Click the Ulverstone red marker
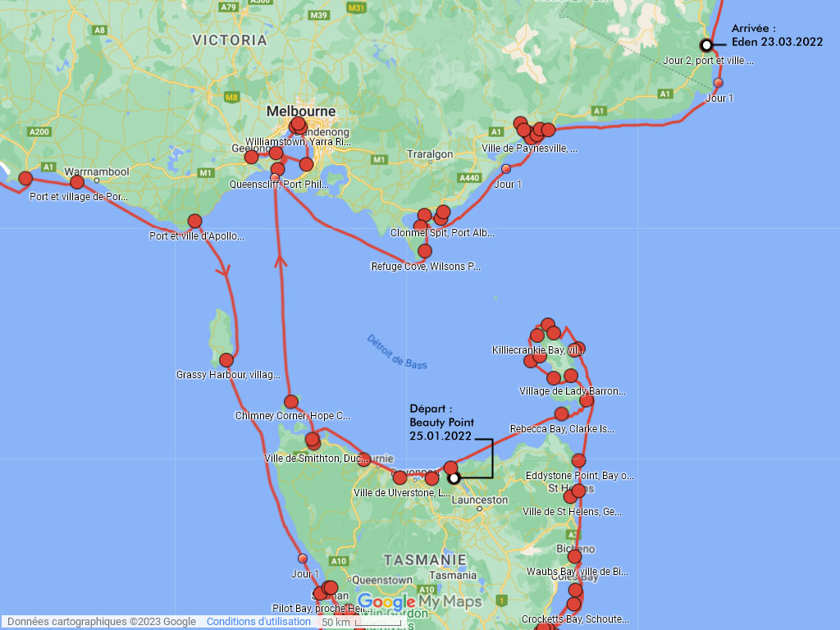This screenshot has height=630, width=840. pyautogui.click(x=399, y=477)
